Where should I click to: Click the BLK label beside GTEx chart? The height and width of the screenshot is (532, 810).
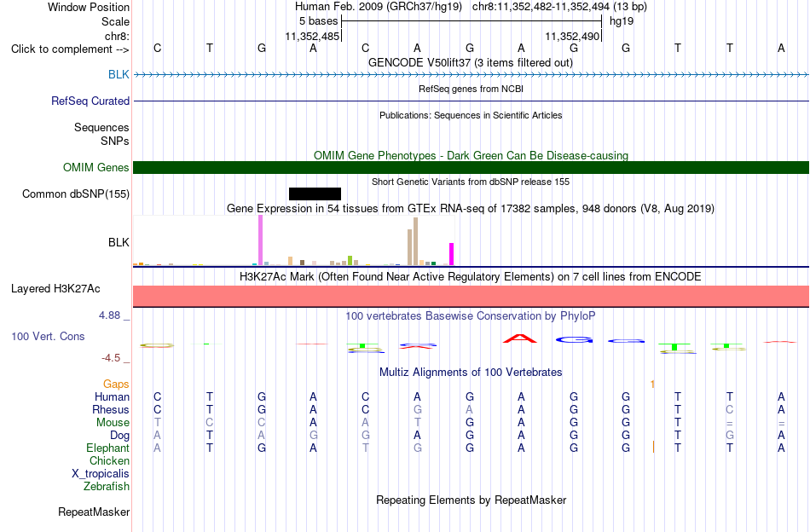119,242
